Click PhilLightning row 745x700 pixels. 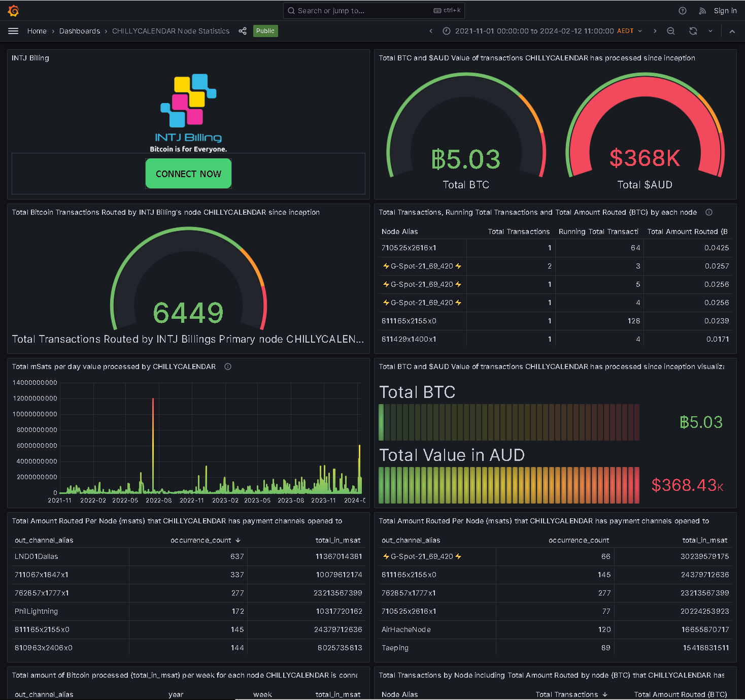coord(188,611)
